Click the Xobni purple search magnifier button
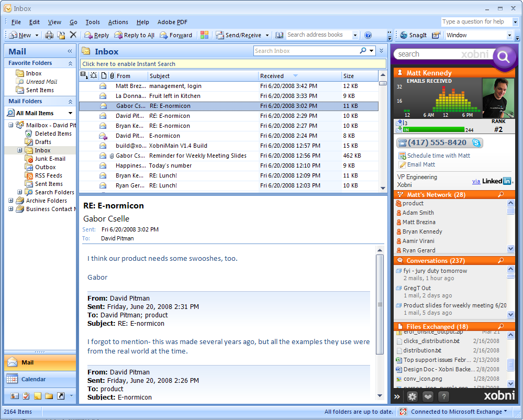This screenshot has height=420, width=523. point(504,58)
